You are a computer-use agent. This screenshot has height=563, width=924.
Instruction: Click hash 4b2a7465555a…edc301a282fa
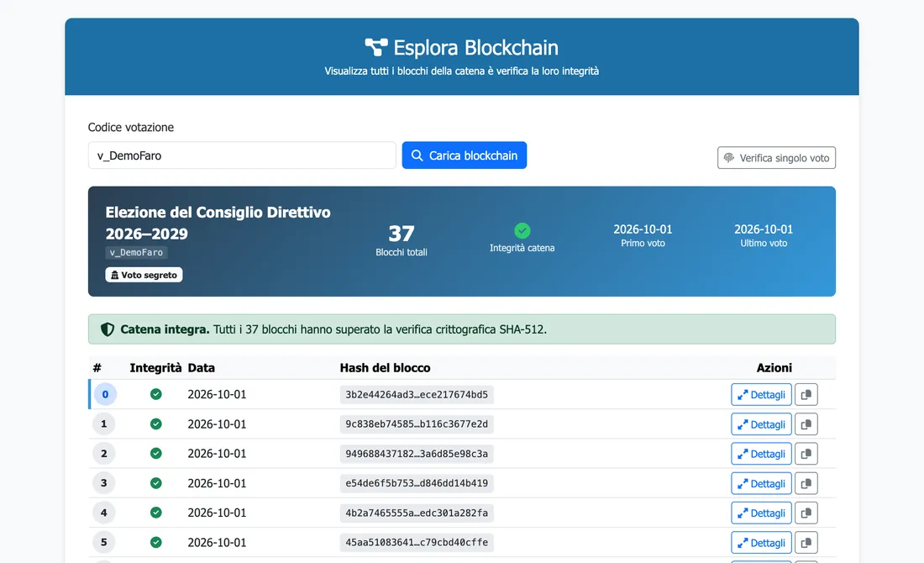[417, 513]
